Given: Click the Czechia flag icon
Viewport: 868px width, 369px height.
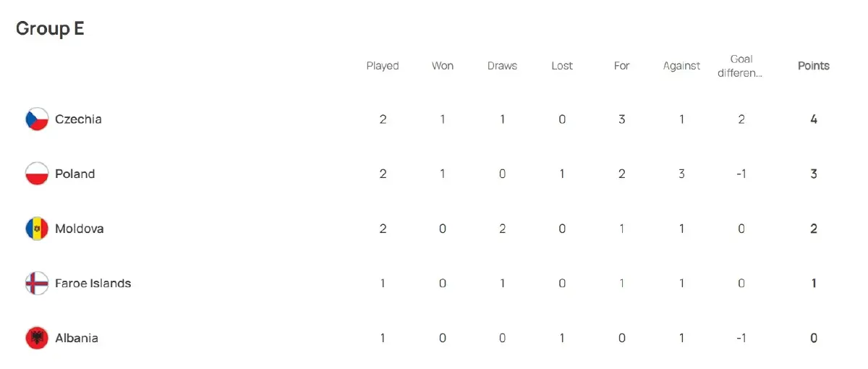Looking at the screenshot, I should click(x=37, y=119).
